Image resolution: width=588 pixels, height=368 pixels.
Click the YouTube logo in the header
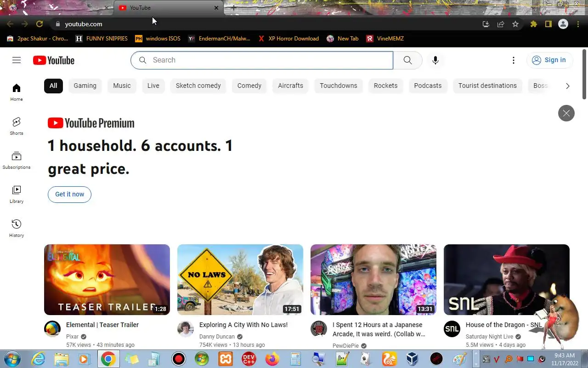tap(54, 60)
